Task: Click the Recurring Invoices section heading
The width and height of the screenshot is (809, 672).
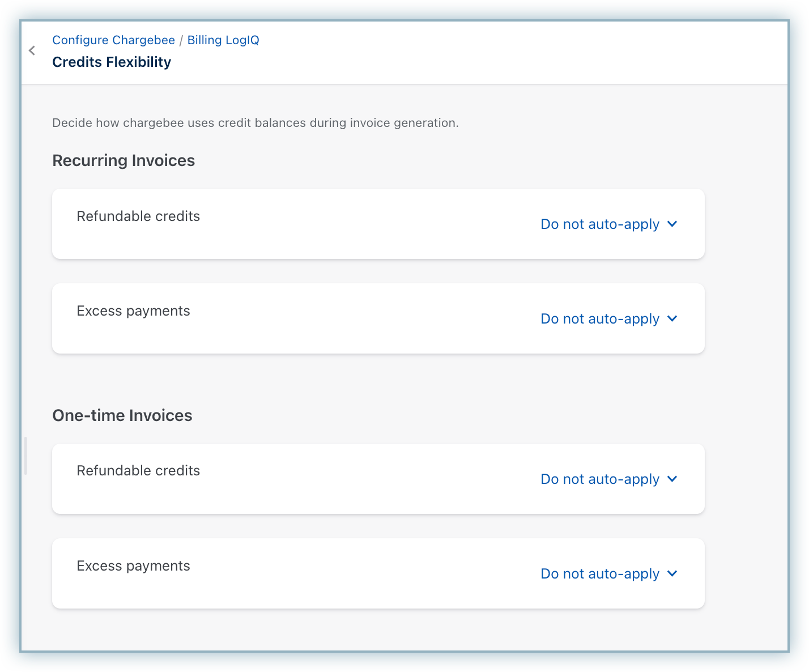Action: coord(124,161)
